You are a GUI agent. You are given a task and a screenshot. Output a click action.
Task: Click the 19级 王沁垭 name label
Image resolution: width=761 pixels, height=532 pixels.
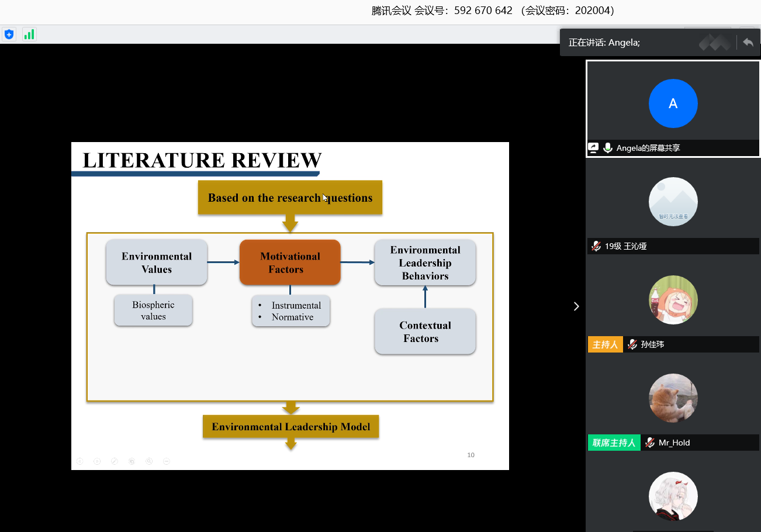(626, 246)
